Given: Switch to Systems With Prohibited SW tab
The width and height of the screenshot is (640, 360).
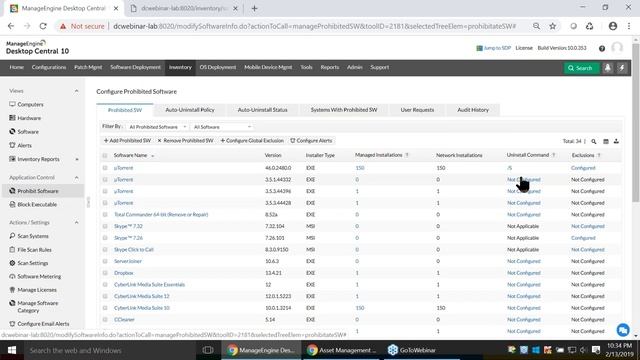Looking at the screenshot, I should (x=344, y=110).
